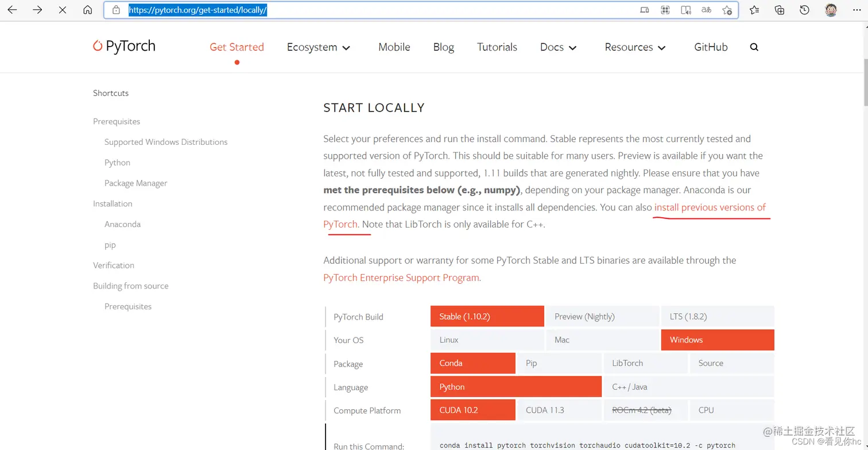Send this page to your devices

point(645,10)
